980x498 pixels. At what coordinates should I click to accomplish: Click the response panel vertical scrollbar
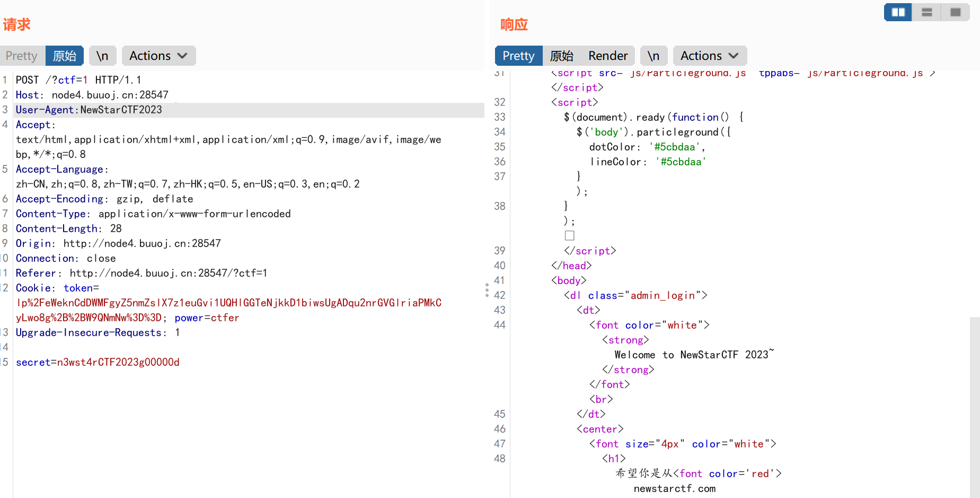975,407
